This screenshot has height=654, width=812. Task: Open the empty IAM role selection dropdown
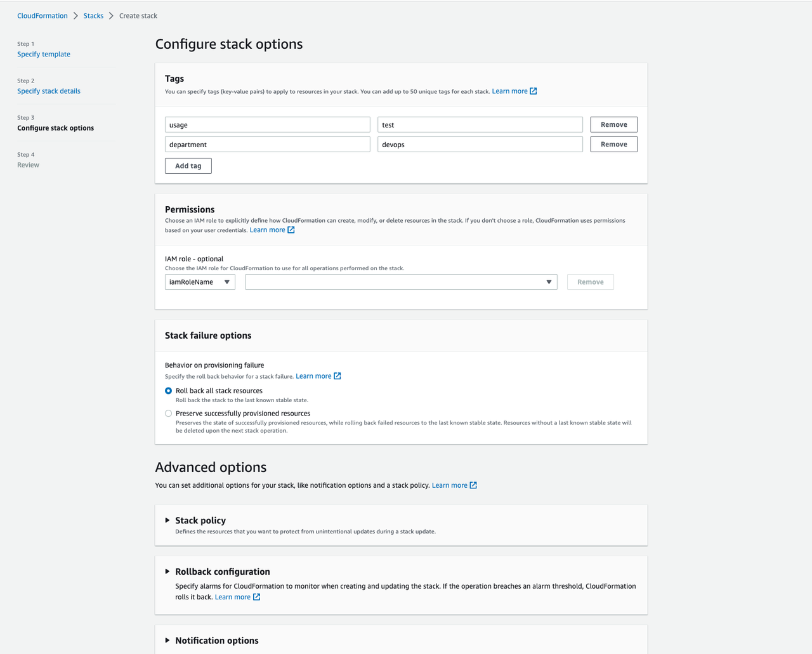(401, 282)
